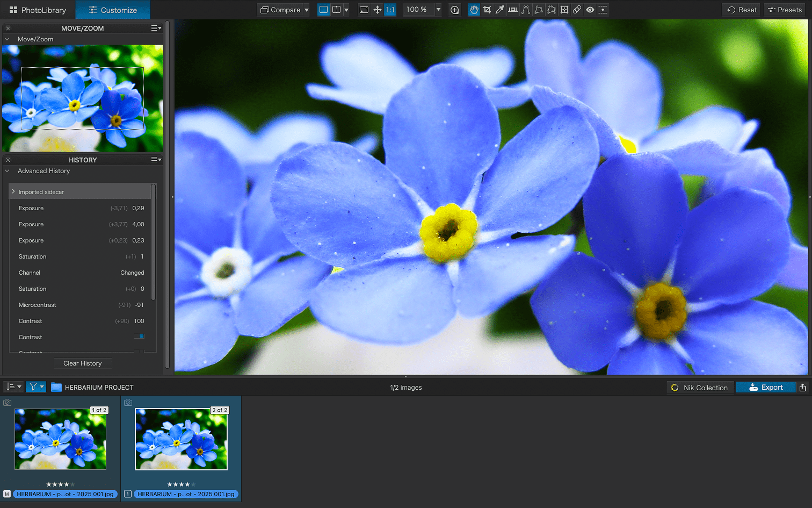Click the camera badge on image 2 of 2
This screenshot has width=812, height=508.
(128, 402)
